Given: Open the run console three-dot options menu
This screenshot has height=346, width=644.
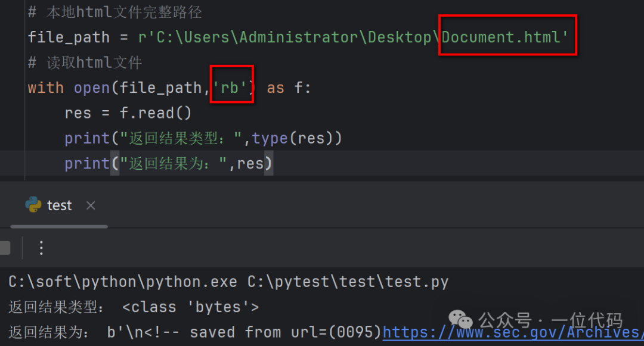Looking at the screenshot, I should tap(41, 248).
